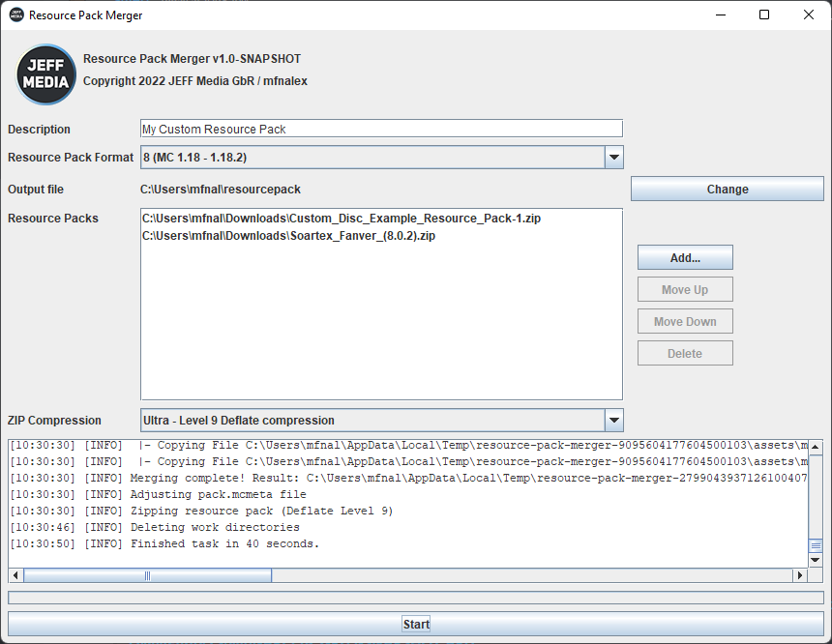Select Custom_Disc_Example_Resource_Pack-1.zip in the list
This screenshot has height=644, width=832.
tap(342, 218)
